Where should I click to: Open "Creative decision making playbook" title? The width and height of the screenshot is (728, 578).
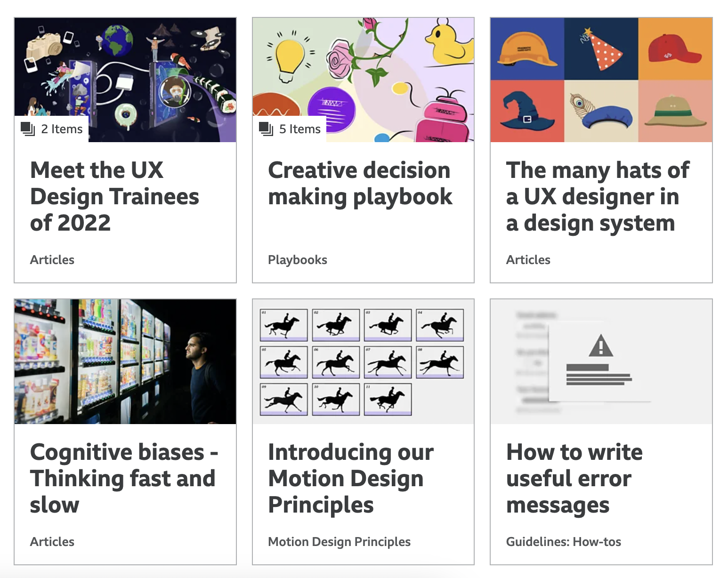360,184
